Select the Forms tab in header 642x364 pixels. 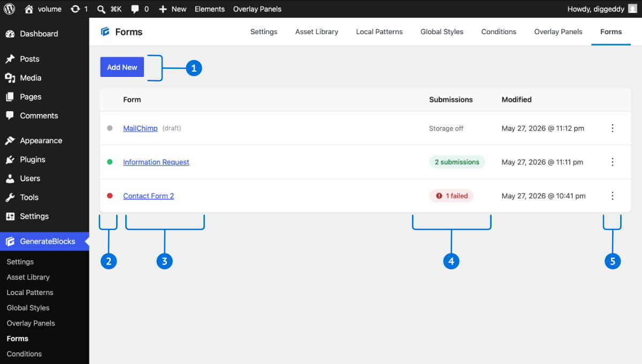611,32
